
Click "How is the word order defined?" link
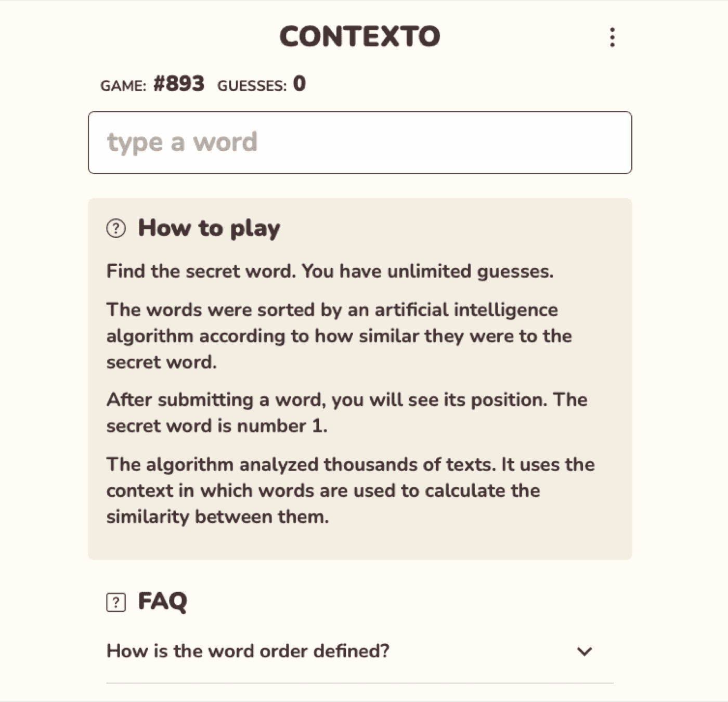coord(248,651)
